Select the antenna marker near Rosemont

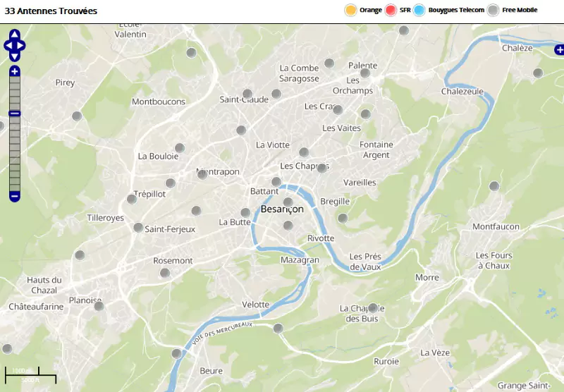point(165,273)
